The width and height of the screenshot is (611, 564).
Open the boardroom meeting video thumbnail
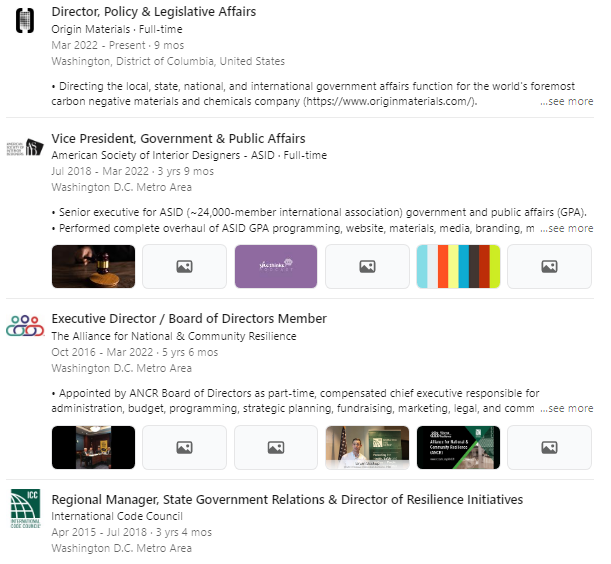94,447
